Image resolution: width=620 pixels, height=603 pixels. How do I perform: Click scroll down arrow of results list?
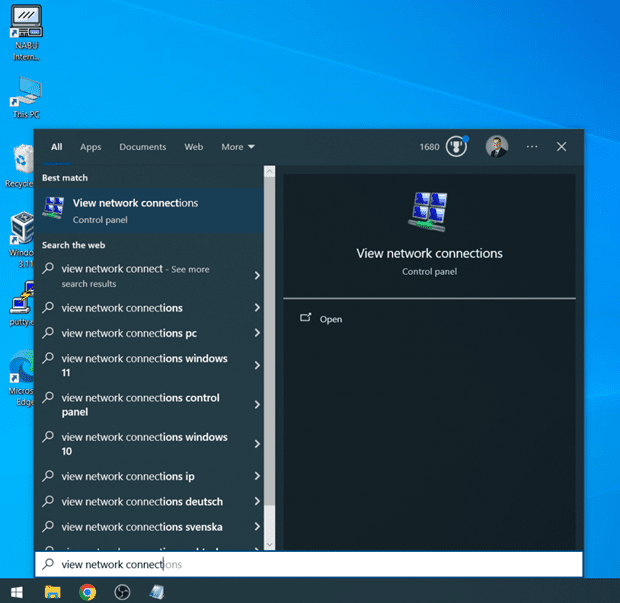pyautogui.click(x=269, y=544)
